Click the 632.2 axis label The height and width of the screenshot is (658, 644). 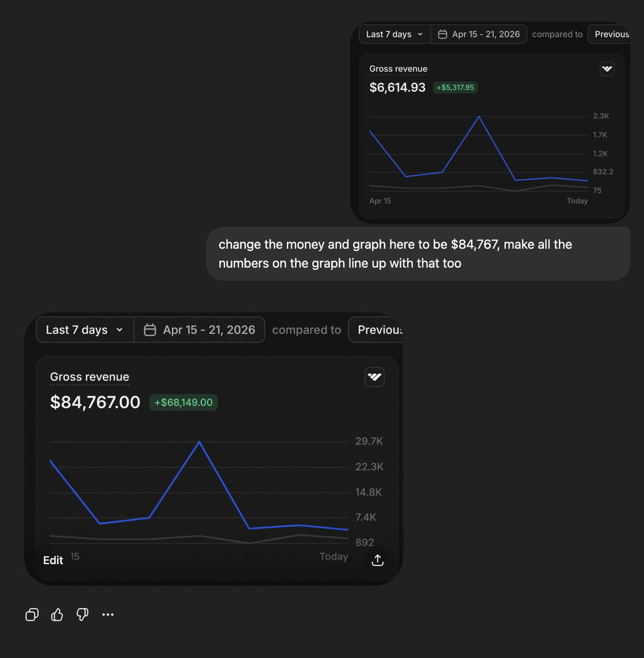pos(603,172)
